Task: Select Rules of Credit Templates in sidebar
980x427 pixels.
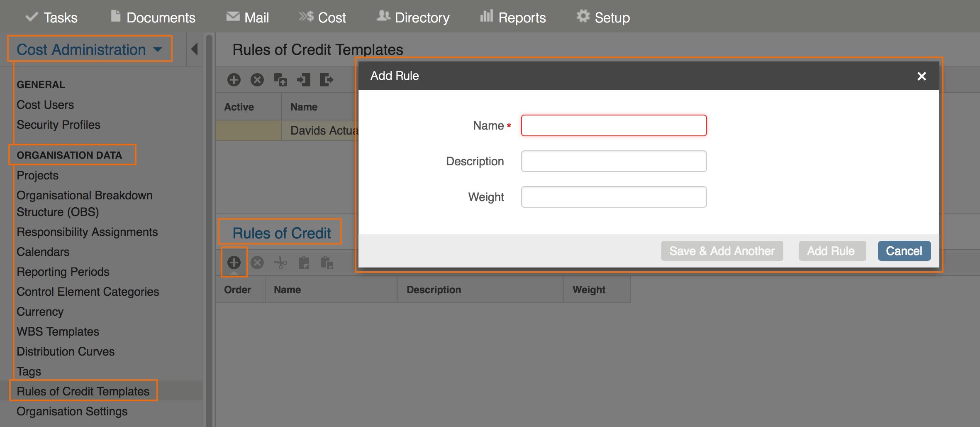Action: pyautogui.click(x=83, y=391)
